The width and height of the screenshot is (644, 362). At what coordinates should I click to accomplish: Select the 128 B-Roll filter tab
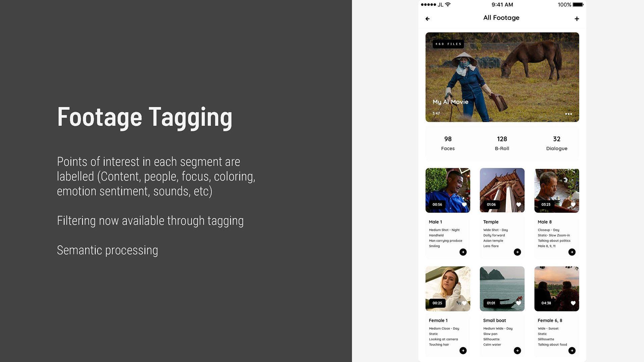pyautogui.click(x=502, y=143)
